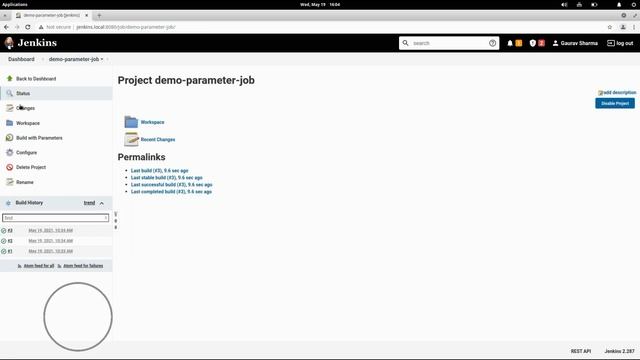Click success status icon of build #2
640x360 pixels.
tap(4, 241)
